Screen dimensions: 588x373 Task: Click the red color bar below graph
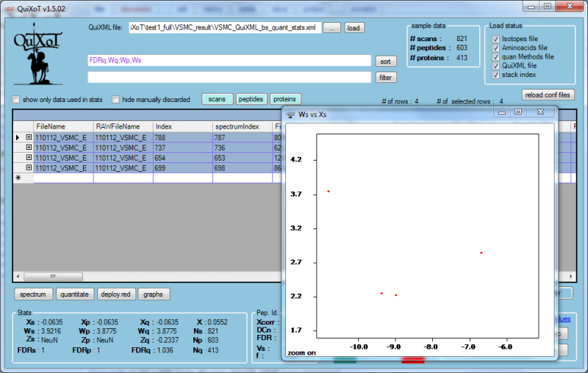pyautogui.click(x=413, y=361)
